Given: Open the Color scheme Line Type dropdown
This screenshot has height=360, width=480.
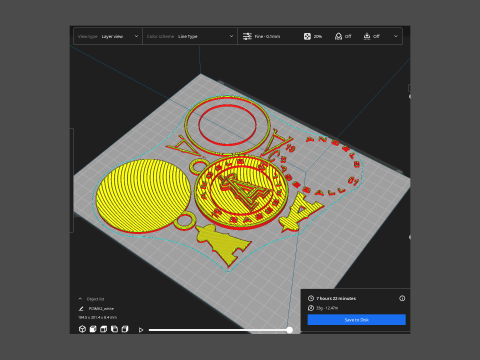Looking at the screenshot, I should [x=190, y=36].
